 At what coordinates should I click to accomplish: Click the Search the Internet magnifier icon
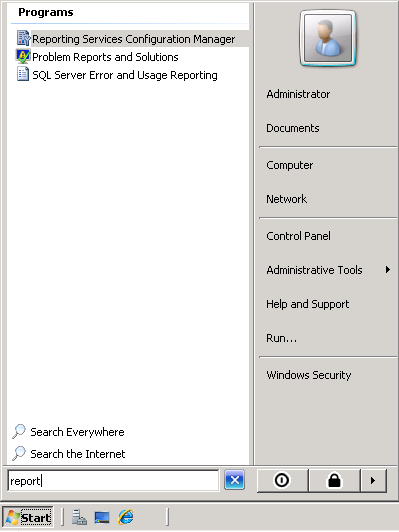(x=19, y=453)
